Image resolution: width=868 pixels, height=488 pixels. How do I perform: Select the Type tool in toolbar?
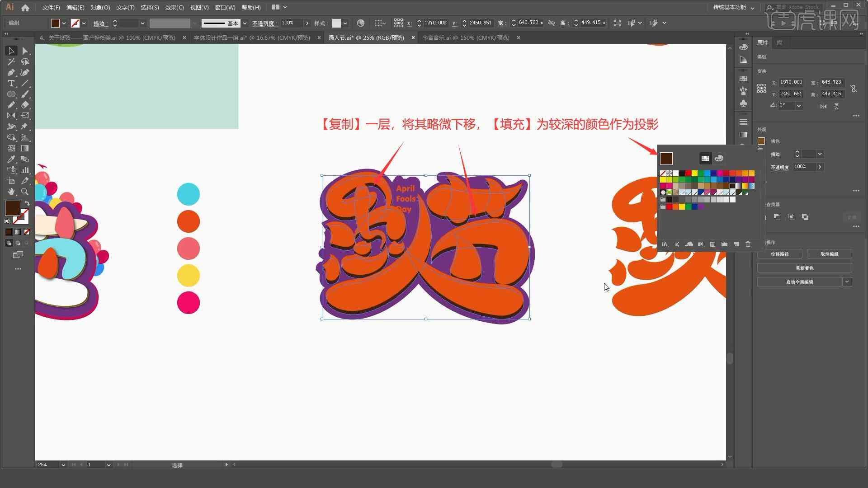coord(10,84)
